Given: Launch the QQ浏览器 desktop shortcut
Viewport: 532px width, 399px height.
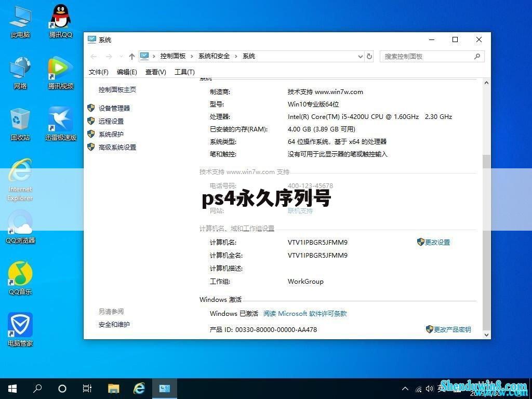Looking at the screenshot, I should coord(20,228).
